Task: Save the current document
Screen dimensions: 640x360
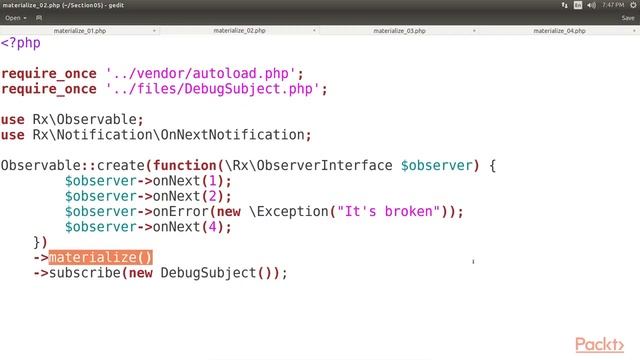Action: click(x=628, y=18)
